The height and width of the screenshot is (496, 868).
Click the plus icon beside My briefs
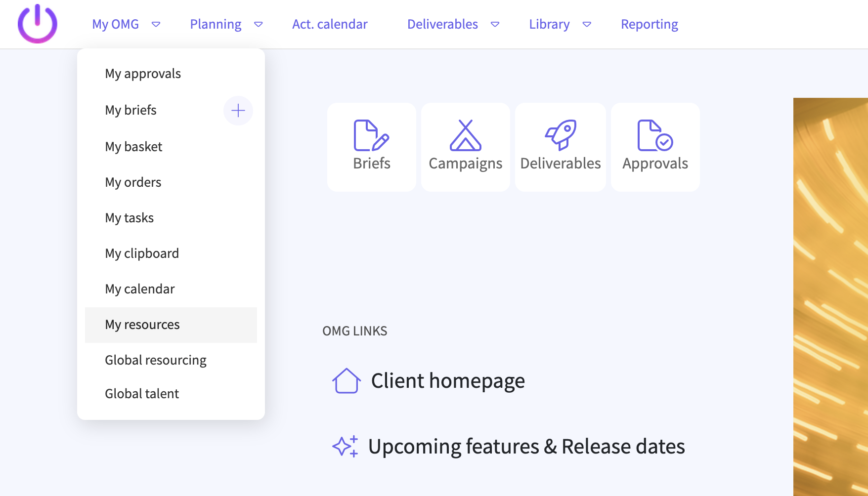tap(238, 110)
